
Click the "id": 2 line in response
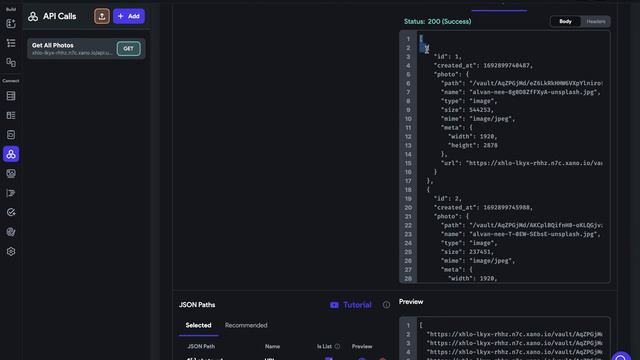click(448, 199)
